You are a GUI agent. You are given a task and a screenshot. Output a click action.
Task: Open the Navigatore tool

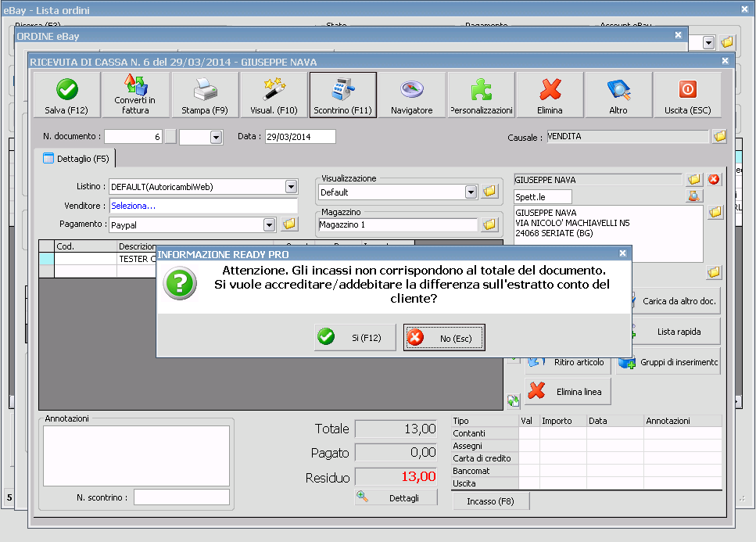pyautogui.click(x=411, y=95)
